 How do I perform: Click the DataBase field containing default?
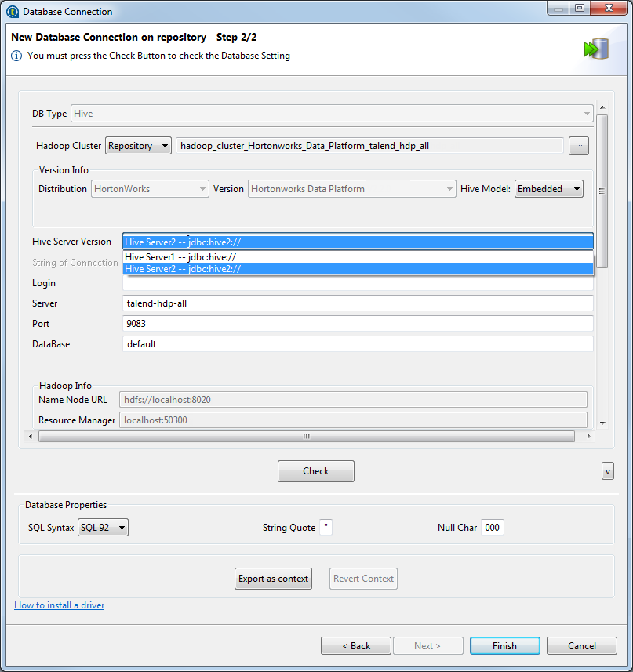coord(358,344)
